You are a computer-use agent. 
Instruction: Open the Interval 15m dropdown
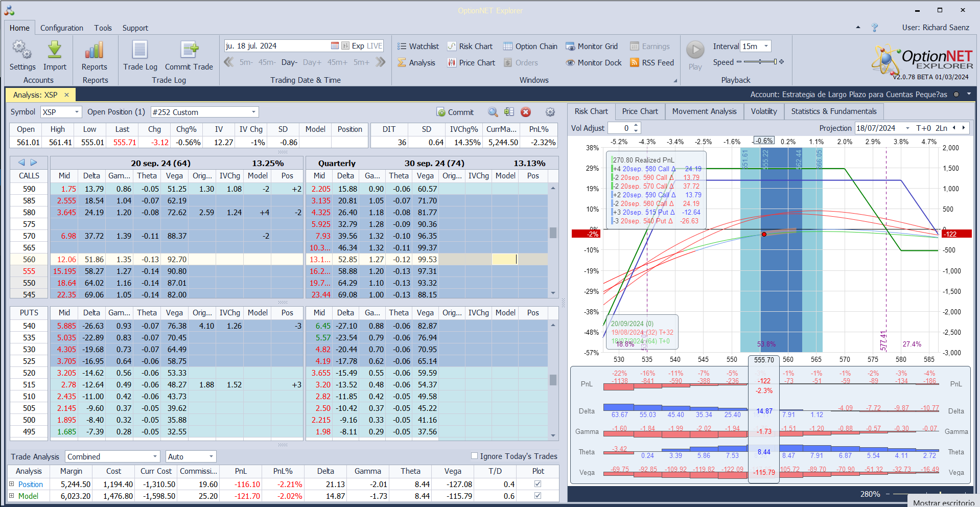coord(766,46)
